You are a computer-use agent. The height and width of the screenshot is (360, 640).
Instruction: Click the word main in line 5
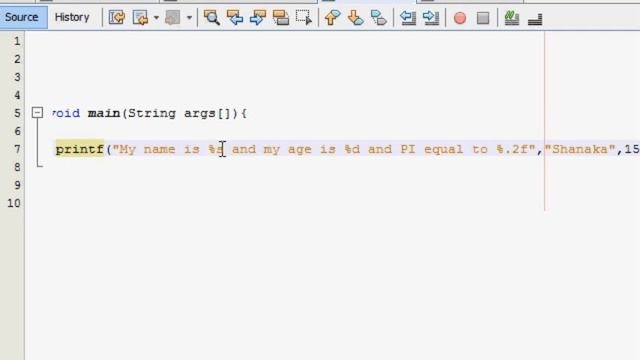[104, 113]
